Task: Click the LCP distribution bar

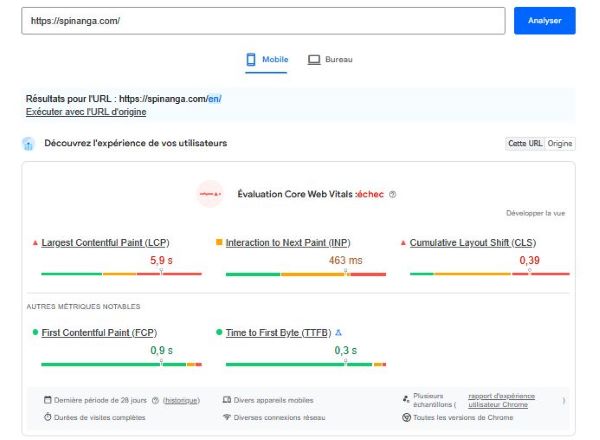Action: click(121, 274)
